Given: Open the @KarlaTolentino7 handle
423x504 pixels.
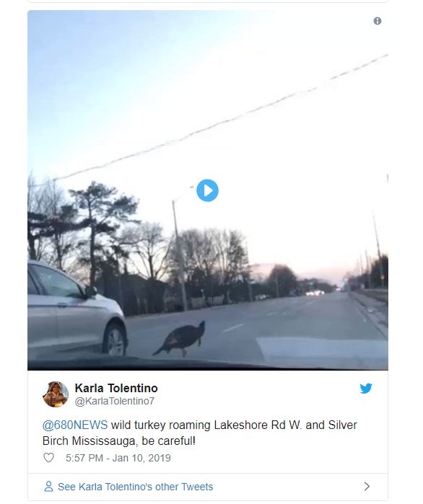Looking at the screenshot, I should point(115,401).
